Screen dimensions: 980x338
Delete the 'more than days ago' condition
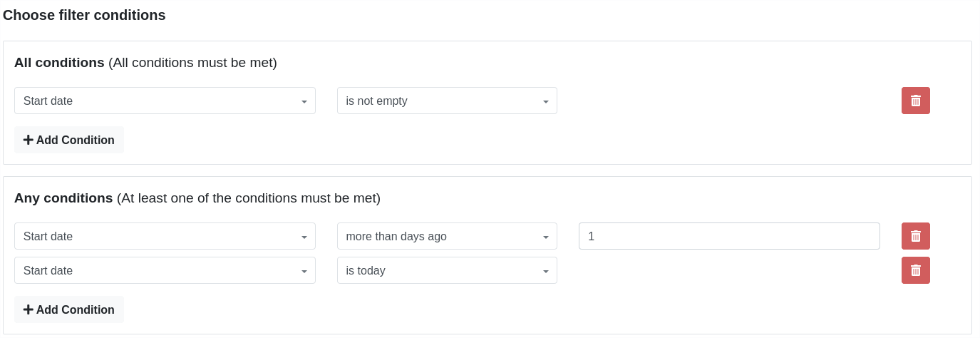pyautogui.click(x=915, y=236)
